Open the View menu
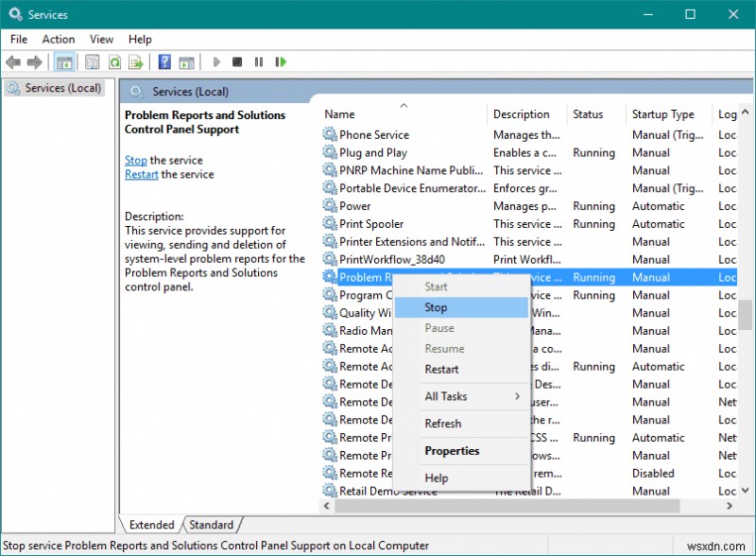The image size is (756, 556). point(102,39)
